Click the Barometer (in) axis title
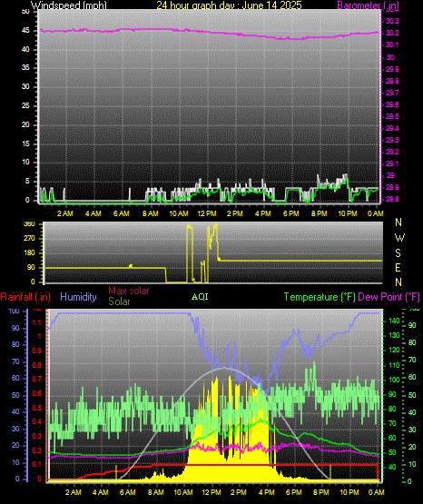Image resolution: width=423 pixels, height=504 pixels. pyautogui.click(x=368, y=5)
